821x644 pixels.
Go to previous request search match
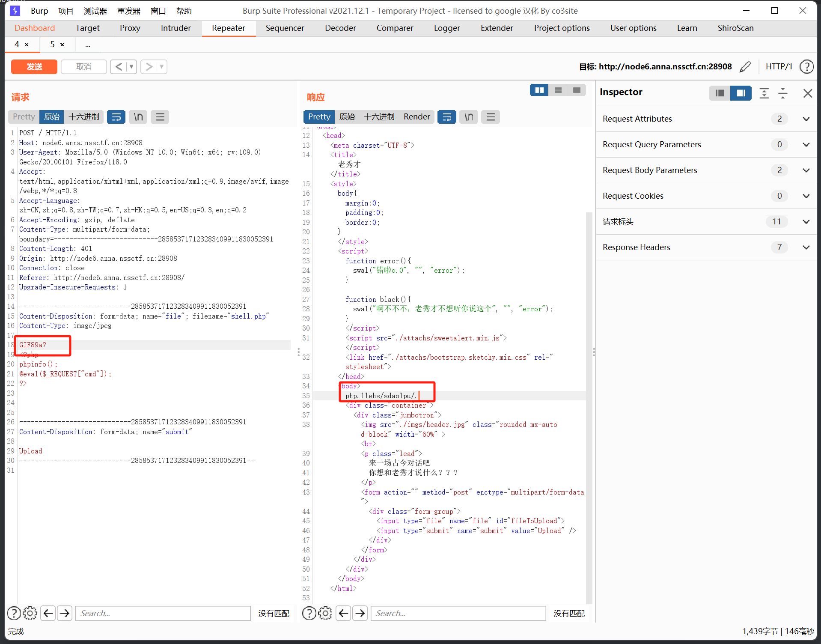pos(48,613)
